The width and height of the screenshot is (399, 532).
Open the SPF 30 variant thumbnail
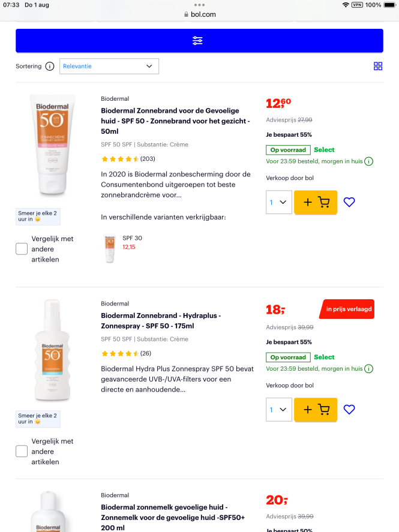[x=110, y=248]
